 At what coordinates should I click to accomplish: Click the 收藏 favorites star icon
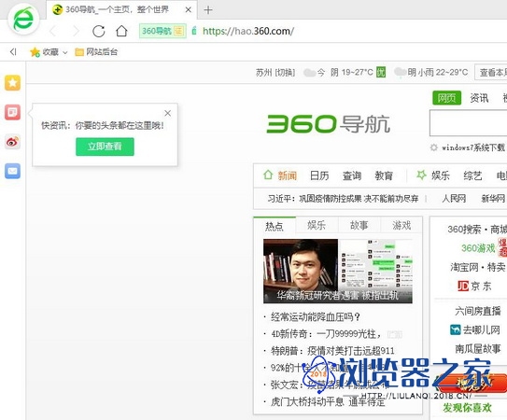tap(35, 51)
